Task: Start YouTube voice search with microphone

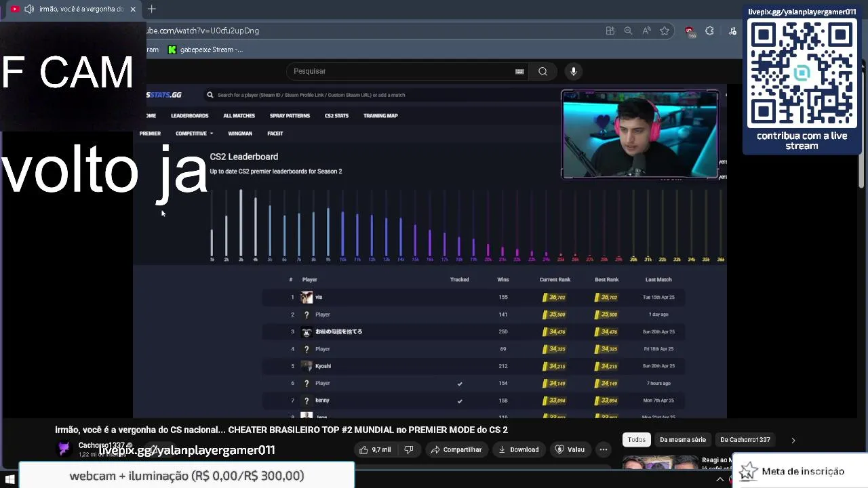Action: [574, 71]
